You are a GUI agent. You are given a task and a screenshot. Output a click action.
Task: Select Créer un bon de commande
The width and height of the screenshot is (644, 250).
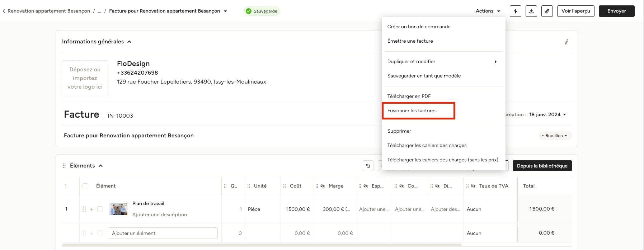pos(443,27)
